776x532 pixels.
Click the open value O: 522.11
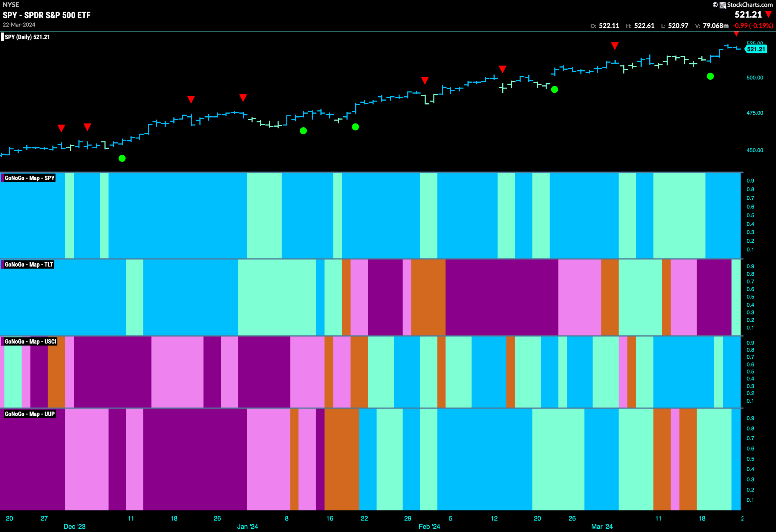tap(605, 26)
